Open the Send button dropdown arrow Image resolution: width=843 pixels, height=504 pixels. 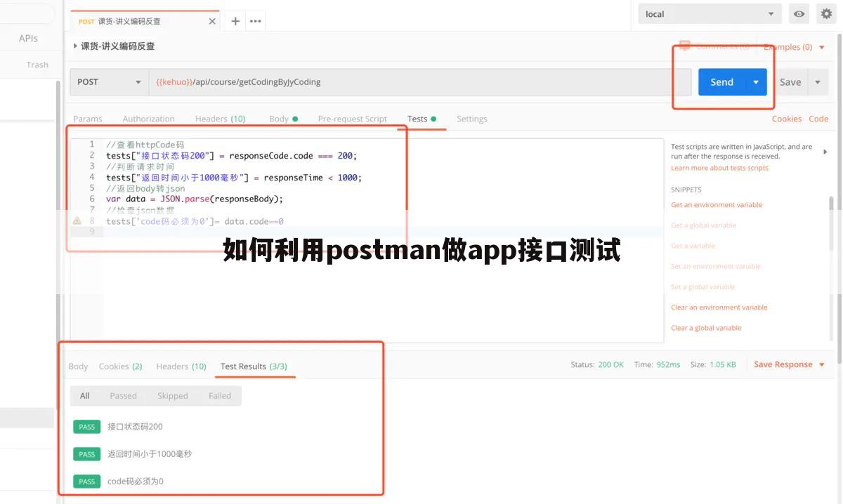(756, 82)
